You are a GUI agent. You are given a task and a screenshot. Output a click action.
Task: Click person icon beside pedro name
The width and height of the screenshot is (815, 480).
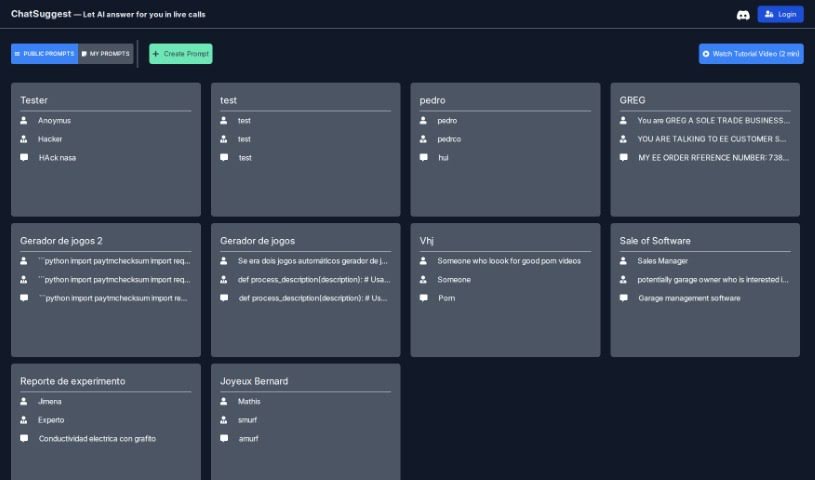coord(423,120)
